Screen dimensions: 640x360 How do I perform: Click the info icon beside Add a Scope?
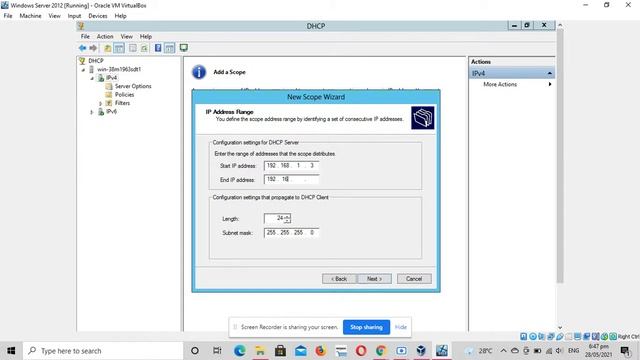(199, 72)
